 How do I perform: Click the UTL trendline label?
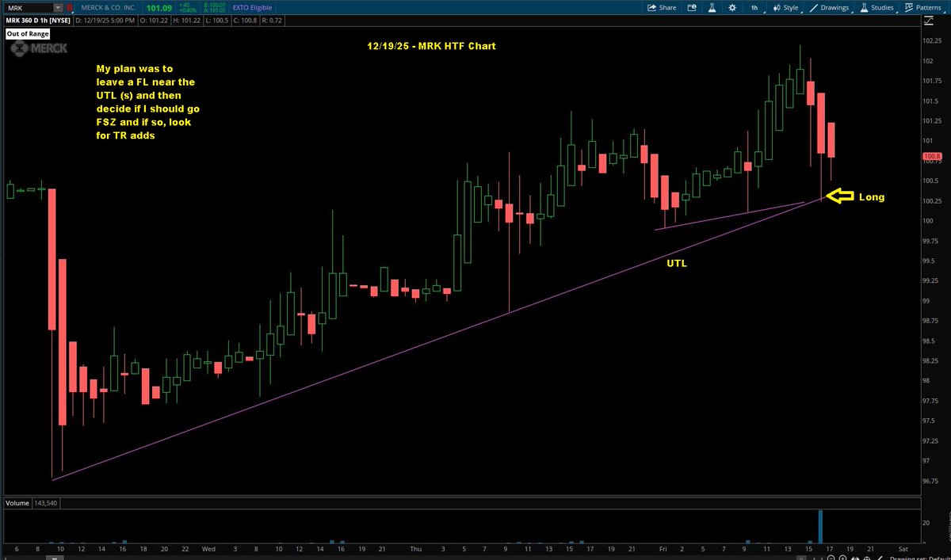675,262
